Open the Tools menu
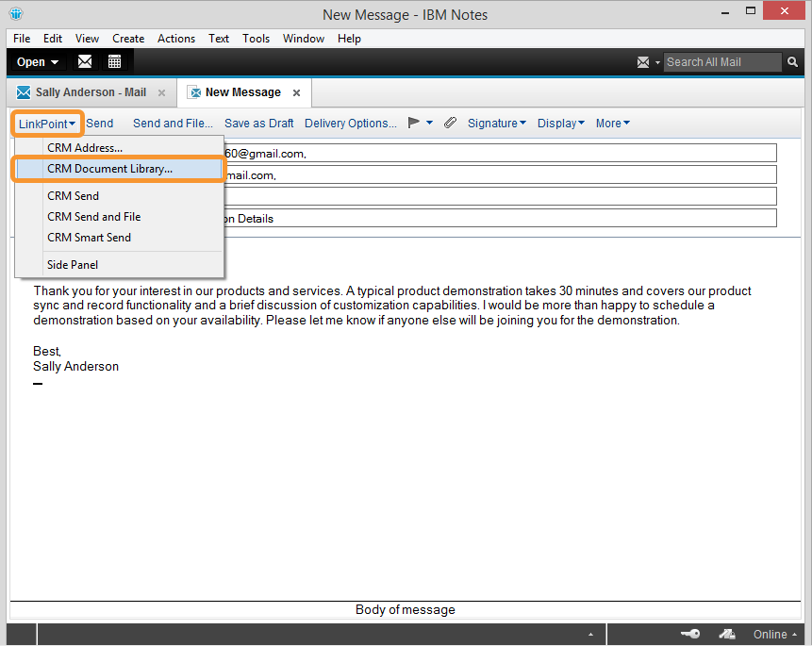The image size is (812, 646). tap(257, 39)
